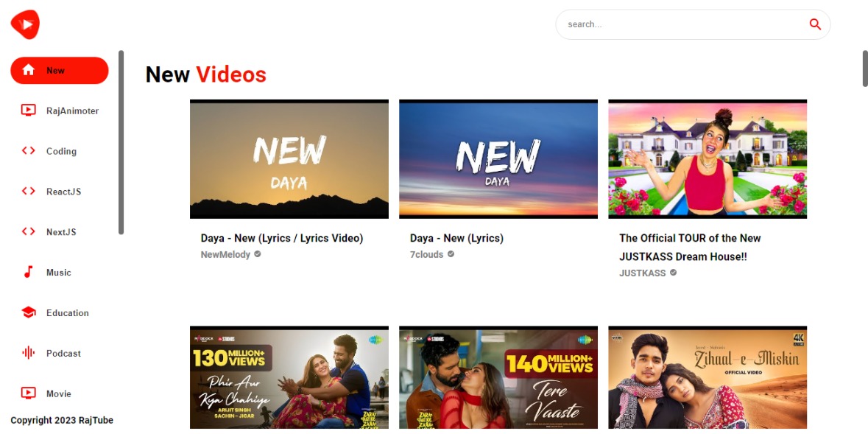Click the red search magnifier icon
Image resolution: width=868 pixels, height=434 pixels.
[815, 24]
